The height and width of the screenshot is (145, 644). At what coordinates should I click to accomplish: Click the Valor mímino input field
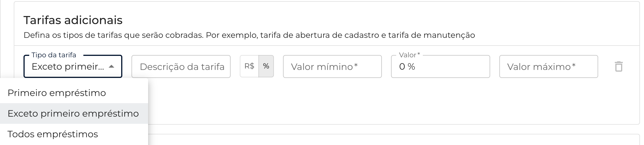[332, 66]
